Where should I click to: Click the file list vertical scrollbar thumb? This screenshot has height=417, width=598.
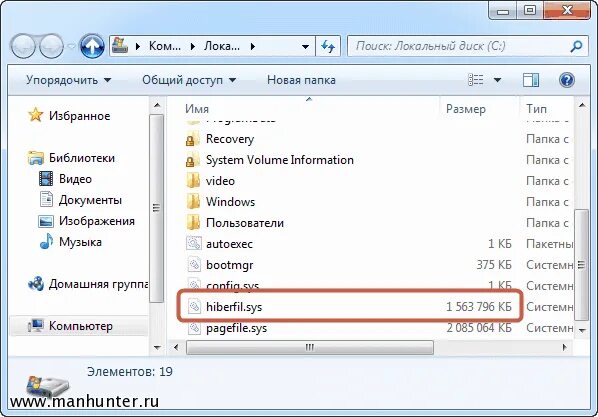point(581,264)
